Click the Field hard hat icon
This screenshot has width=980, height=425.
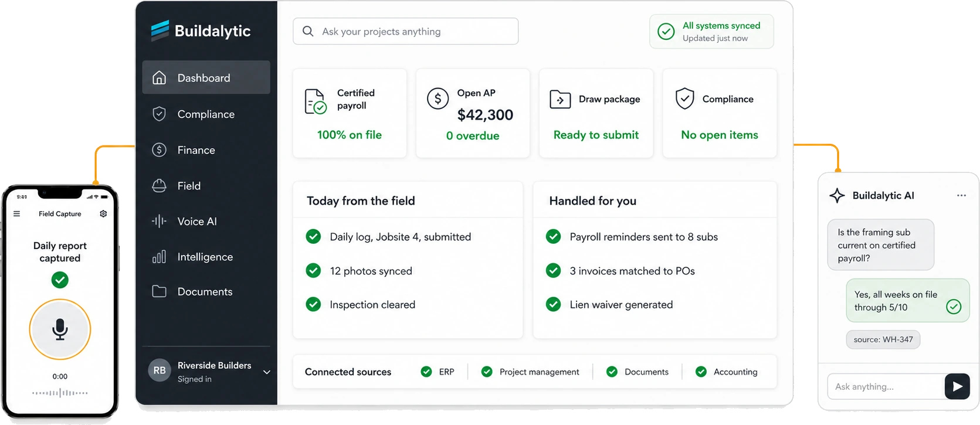click(159, 186)
